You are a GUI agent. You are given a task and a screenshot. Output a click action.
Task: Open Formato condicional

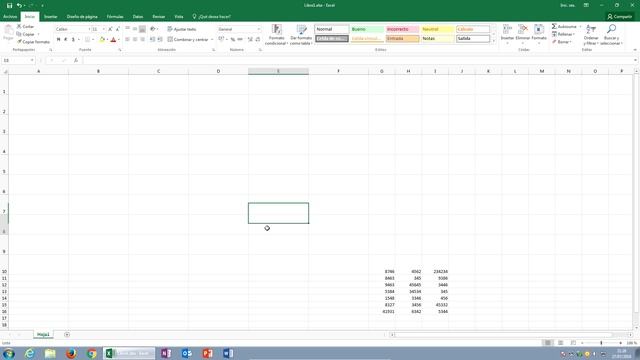[x=276, y=35]
